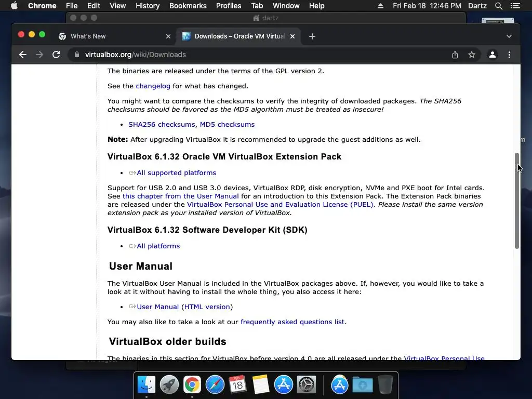The width and height of the screenshot is (532, 399).
Task: Expand the tab search chevron
Action: click(509, 36)
